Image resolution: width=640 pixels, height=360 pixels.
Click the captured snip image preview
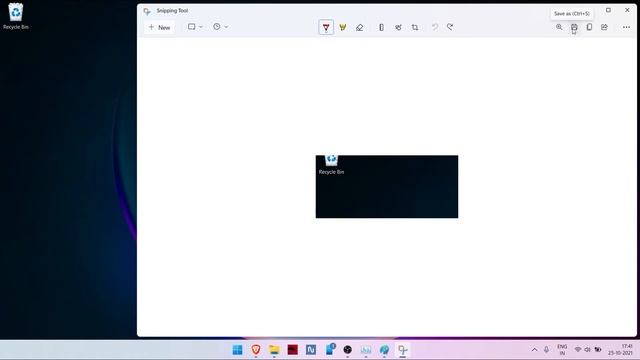387,187
